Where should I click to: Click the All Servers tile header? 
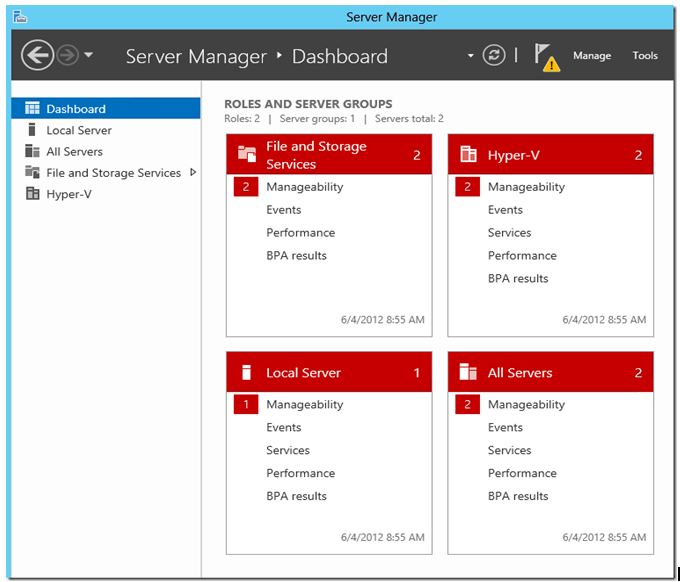pyautogui.click(x=550, y=372)
